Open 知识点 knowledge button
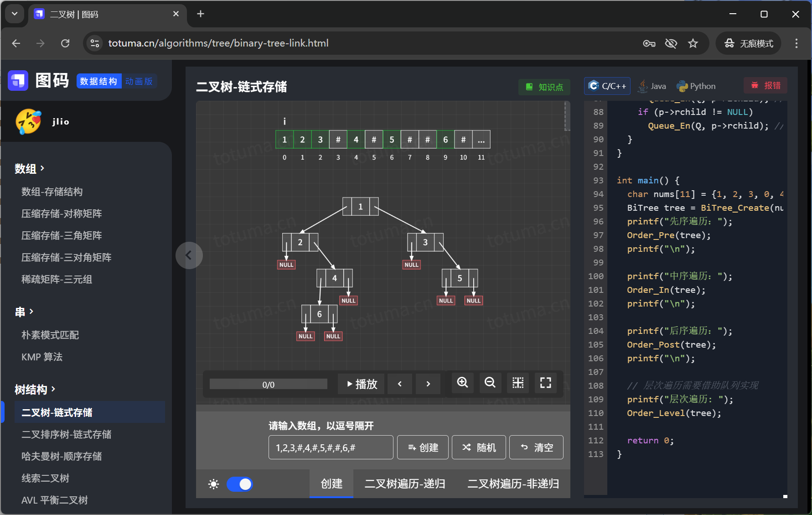The height and width of the screenshot is (515, 812). click(544, 87)
